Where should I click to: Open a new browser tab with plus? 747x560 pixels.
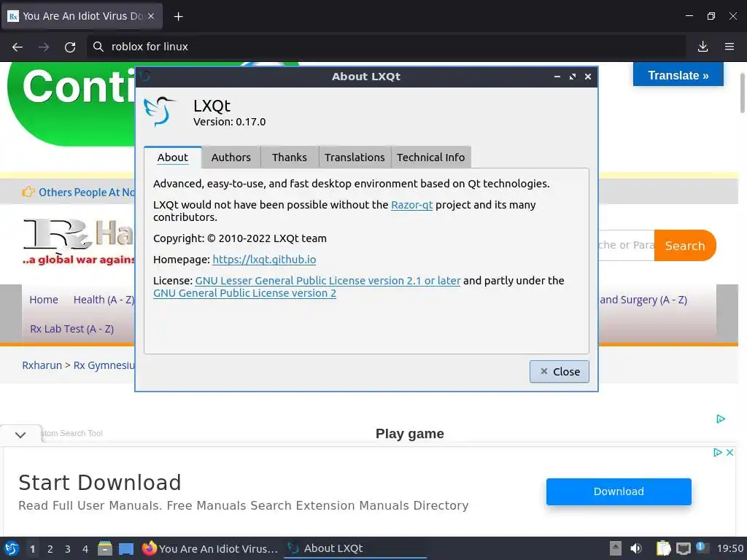click(178, 17)
